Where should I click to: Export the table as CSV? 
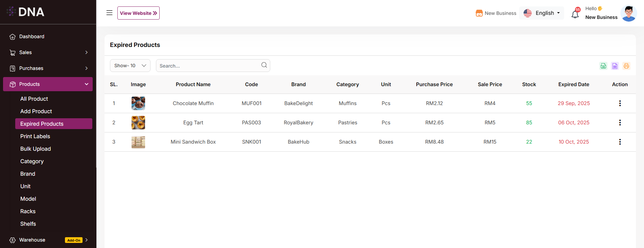coord(603,66)
